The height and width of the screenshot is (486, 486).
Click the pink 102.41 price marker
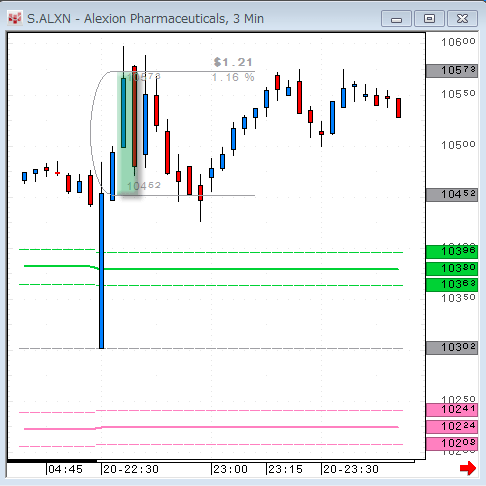tap(452, 410)
